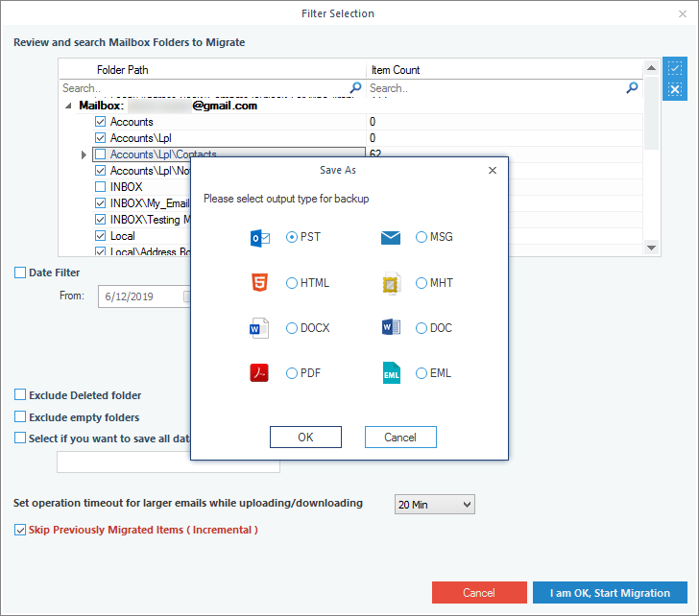Enable the Date Filter checkbox
699x616 pixels.
(x=20, y=272)
